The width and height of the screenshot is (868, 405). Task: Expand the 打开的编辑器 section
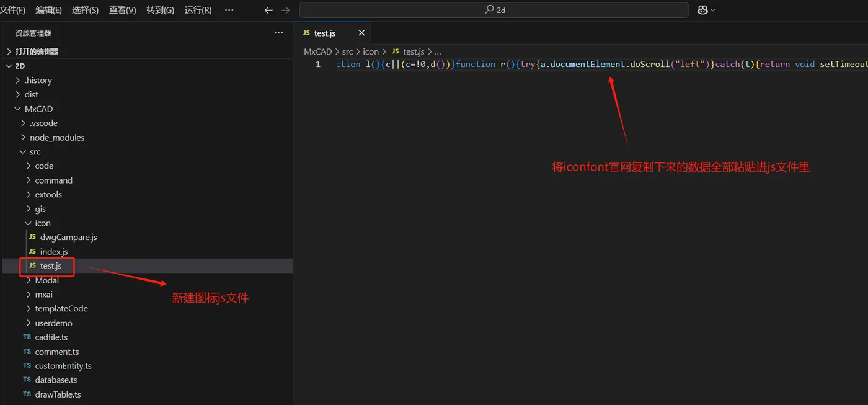[x=37, y=51]
